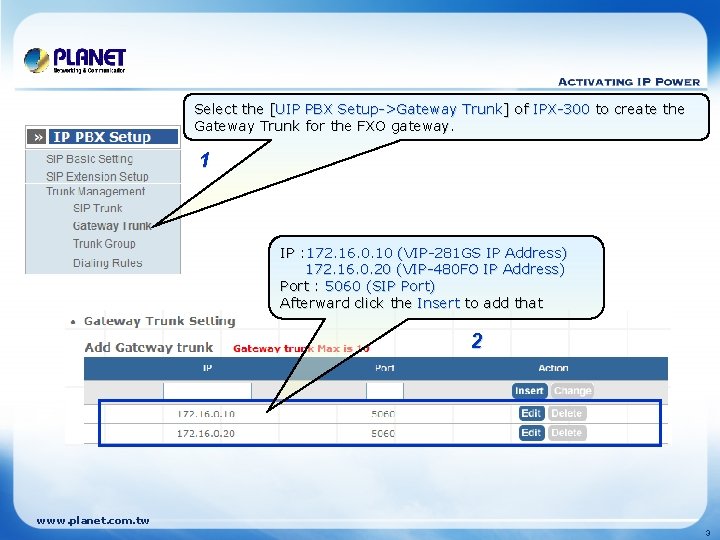Edit the 172.16.0.10 trunk entry
This screenshot has width=720, height=540.
point(531,413)
